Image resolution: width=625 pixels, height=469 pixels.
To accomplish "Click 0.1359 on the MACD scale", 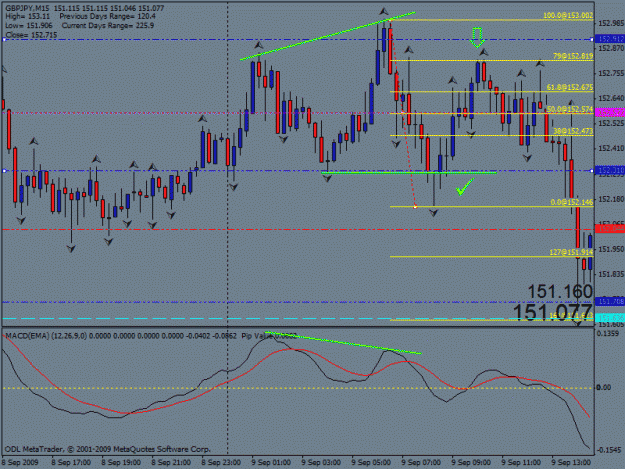I will 607,334.
